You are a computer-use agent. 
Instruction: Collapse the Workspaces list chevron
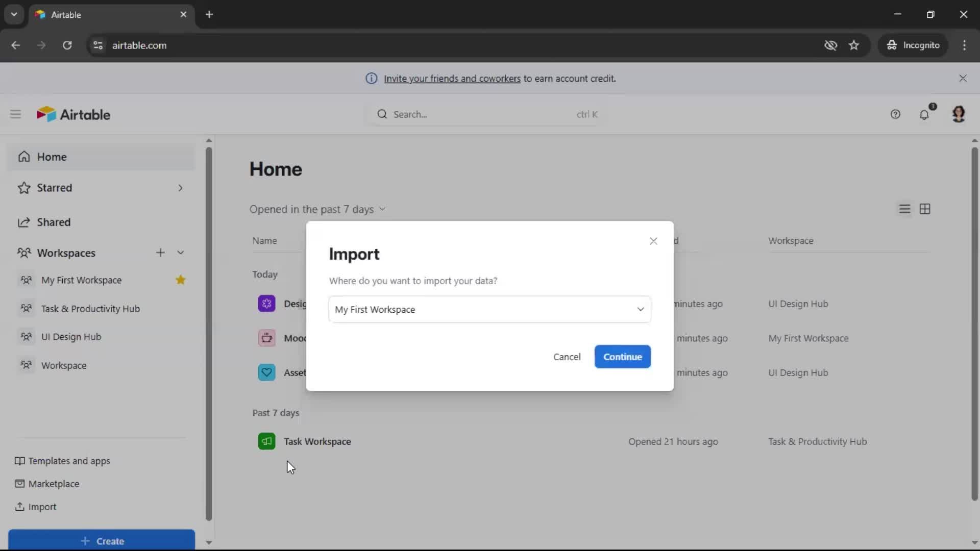coord(180,253)
